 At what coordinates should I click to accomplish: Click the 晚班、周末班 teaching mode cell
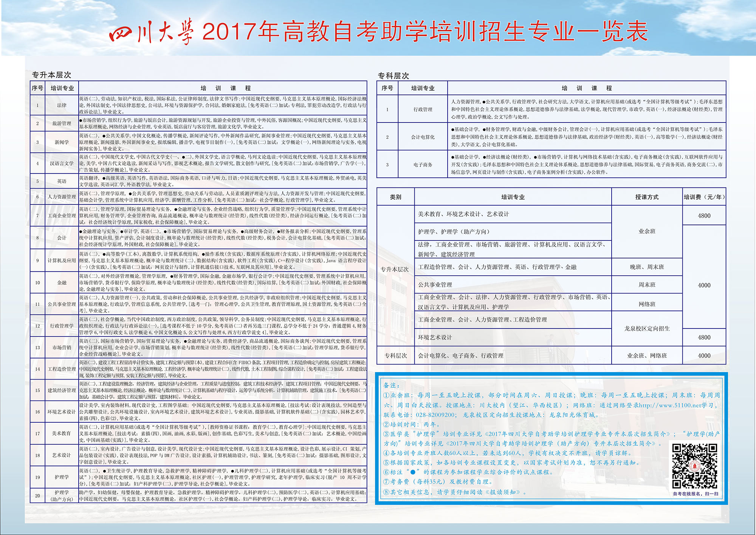(647, 267)
